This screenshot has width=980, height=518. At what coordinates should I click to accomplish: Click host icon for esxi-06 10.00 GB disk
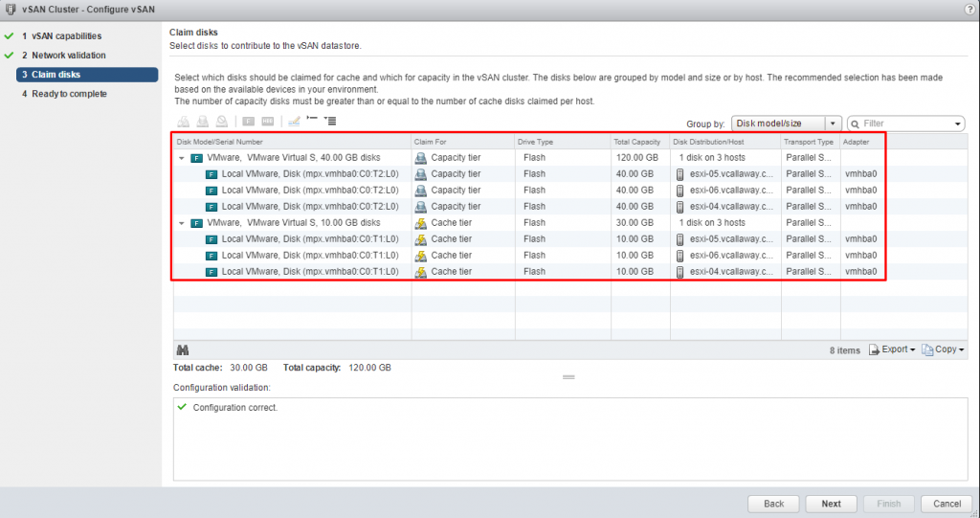coord(680,256)
